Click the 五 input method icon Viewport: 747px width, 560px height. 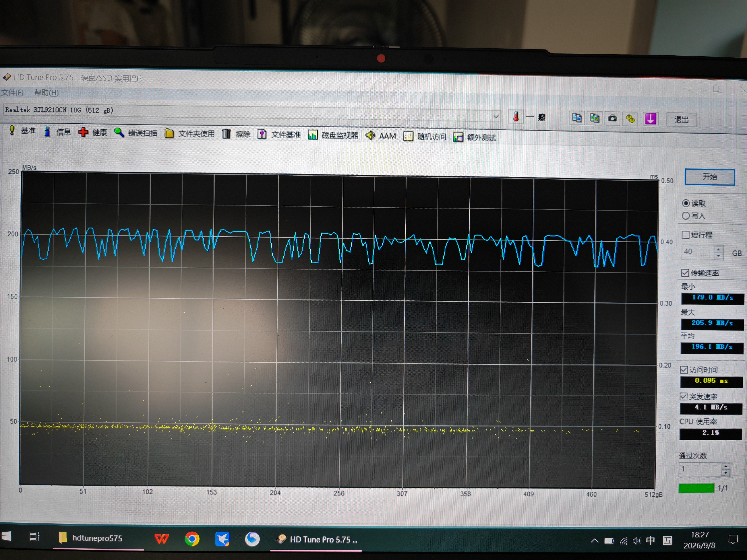668,540
